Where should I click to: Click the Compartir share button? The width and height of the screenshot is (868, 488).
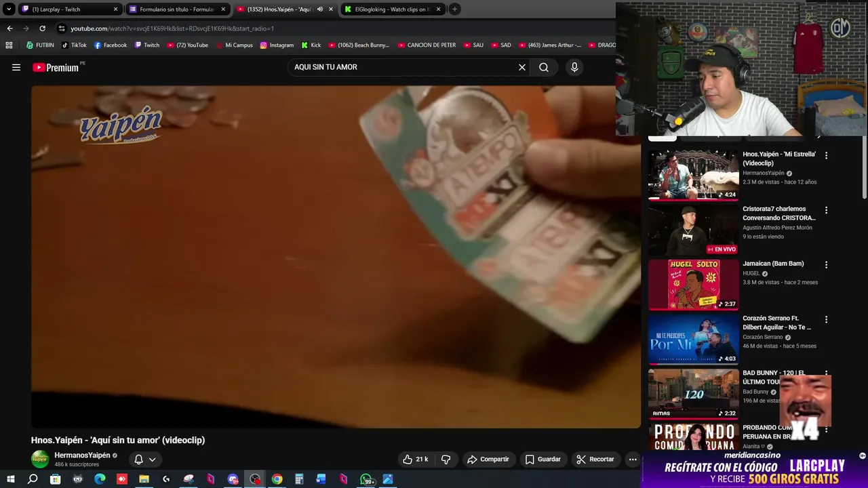[x=488, y=459]
